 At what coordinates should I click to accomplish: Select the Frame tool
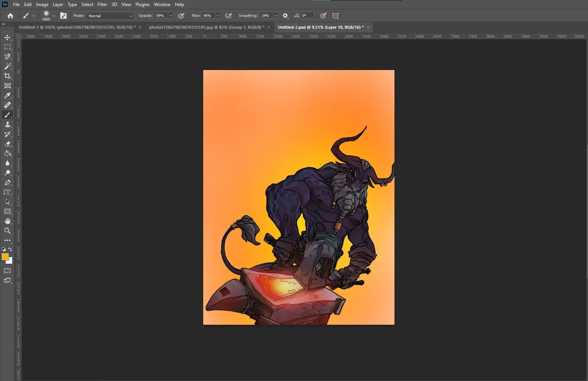tap(7, 85)
